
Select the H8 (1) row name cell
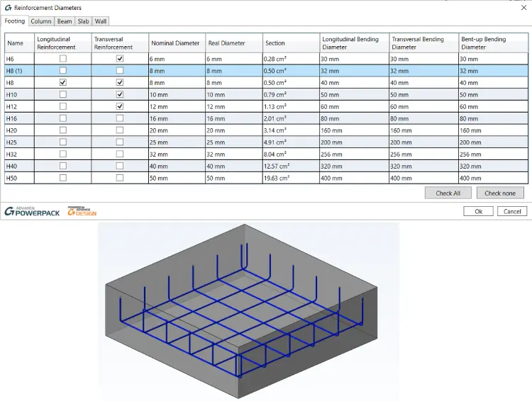pyautogui.click(x=19, y=71)
